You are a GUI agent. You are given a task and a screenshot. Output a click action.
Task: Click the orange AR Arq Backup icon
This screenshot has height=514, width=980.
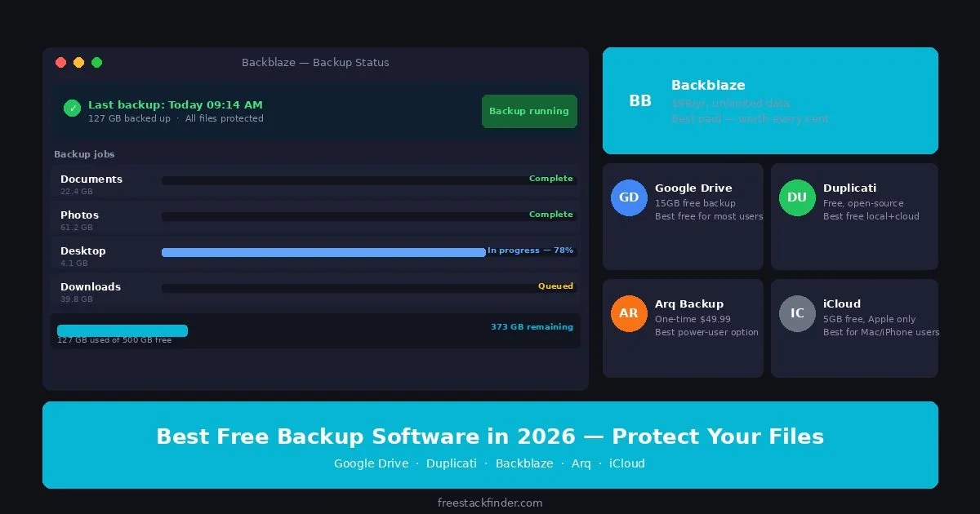629,313
